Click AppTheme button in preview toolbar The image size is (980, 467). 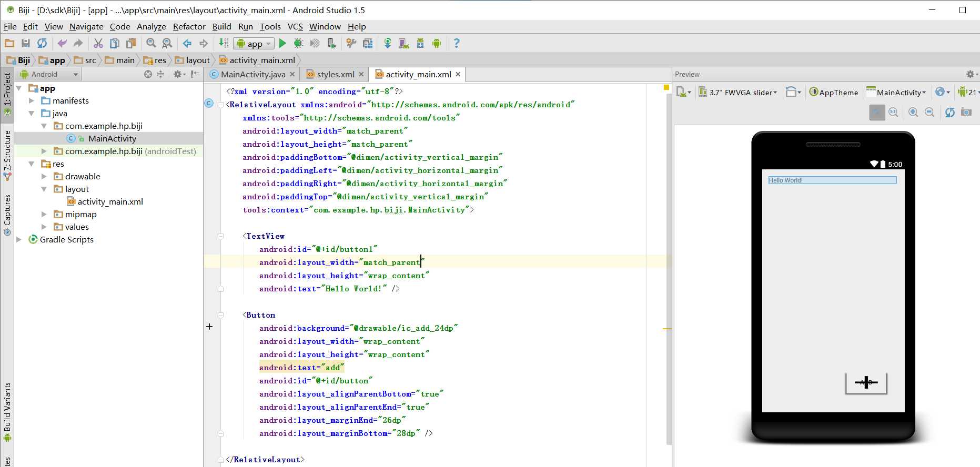833,92
